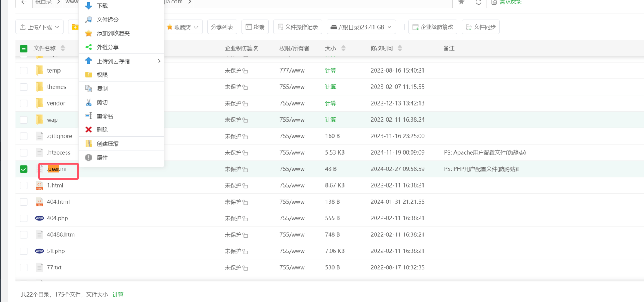Expand the 上传到云存储 submenu arrow
The image size is (644, 302).
159,61
